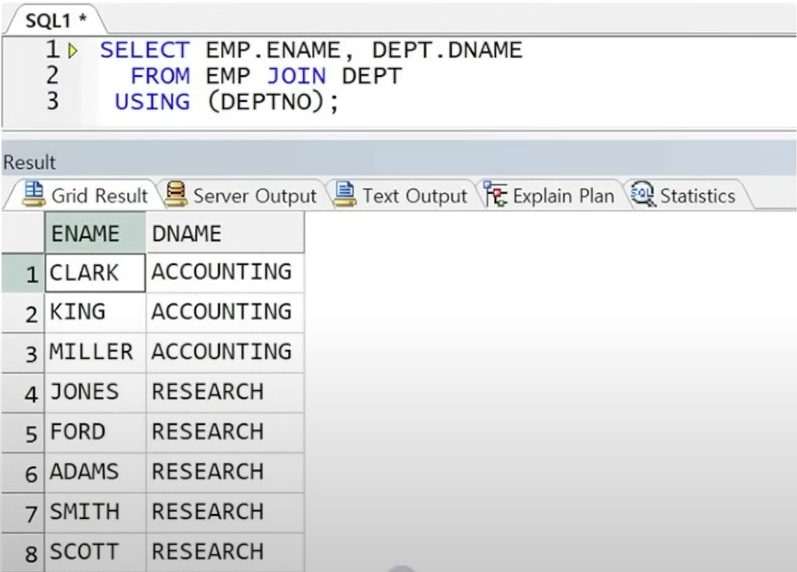797x572 pixels.
Task: Click the ENAME column header
Action: pos(96,233)
